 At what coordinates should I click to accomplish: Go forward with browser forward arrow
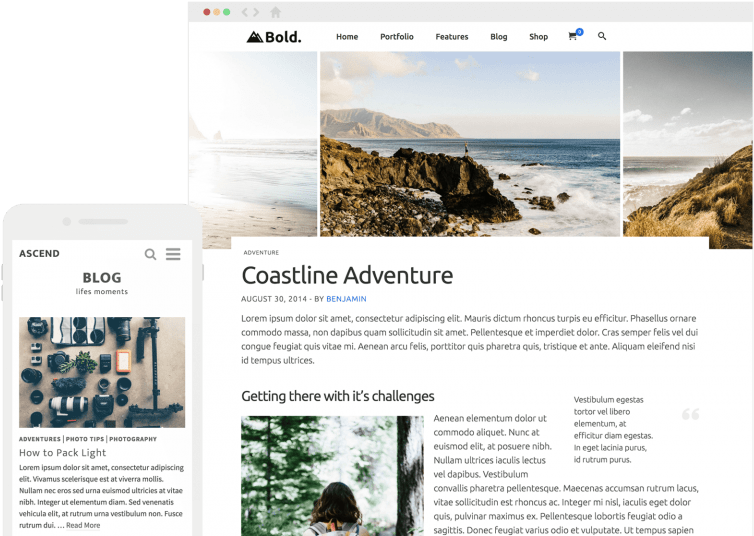point(256,12)
